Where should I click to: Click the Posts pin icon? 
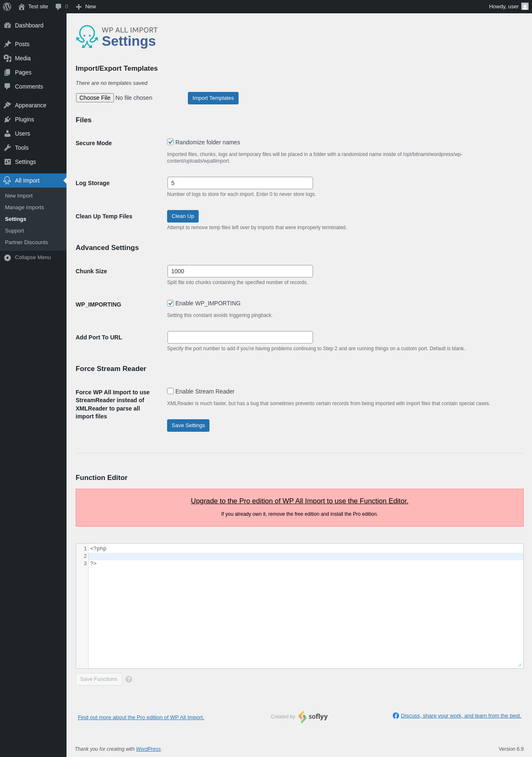(x=7, y=44)
